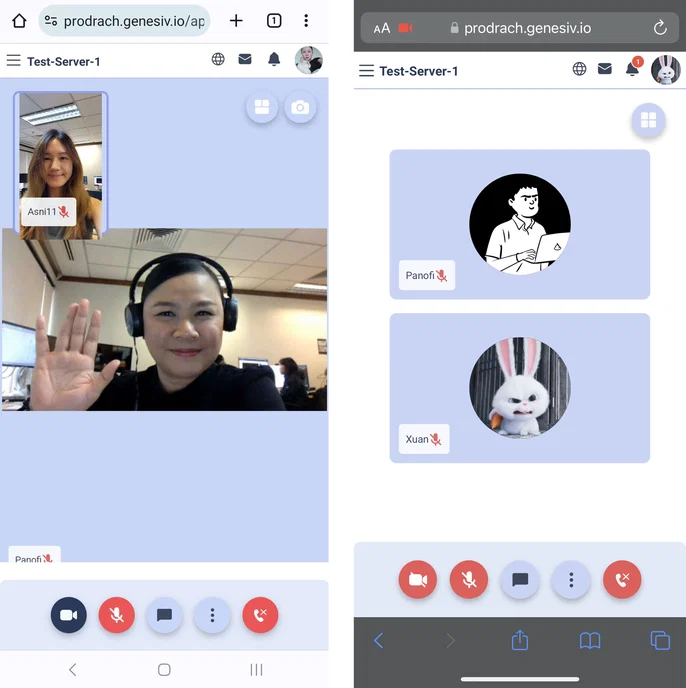
Task: End call in left phone
Action: (260, 615)
